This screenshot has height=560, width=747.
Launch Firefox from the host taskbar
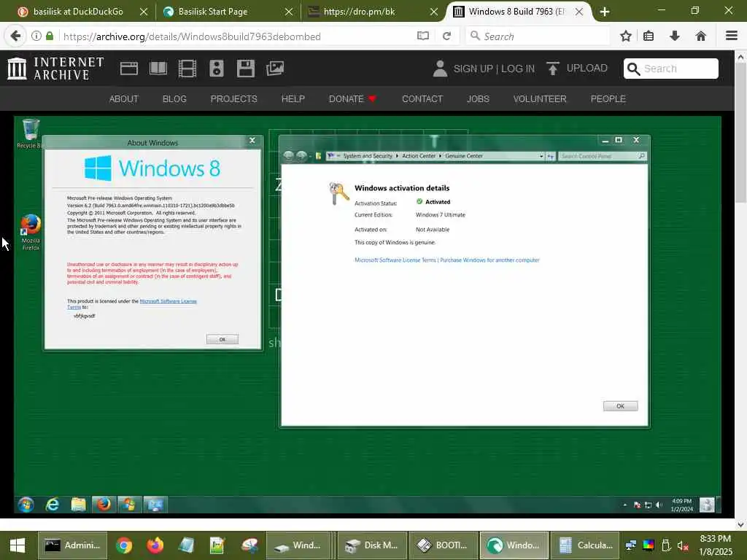[155, 545]
